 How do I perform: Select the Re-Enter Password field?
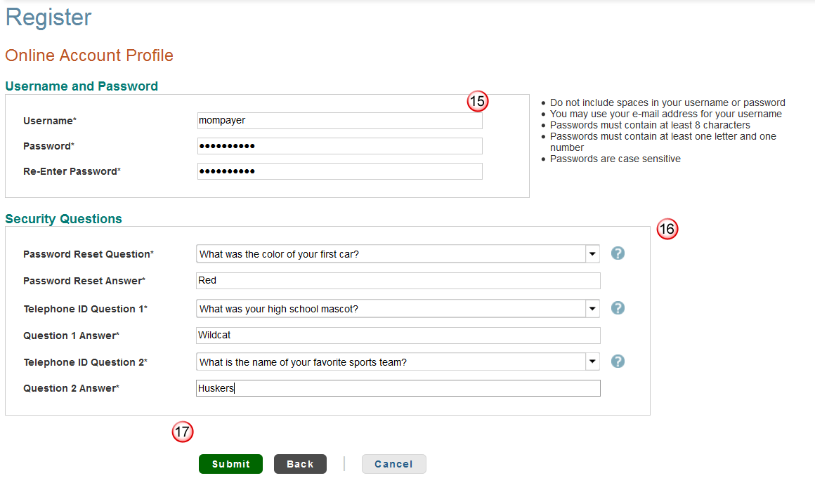pyautogui.click(x=339, y=171)
